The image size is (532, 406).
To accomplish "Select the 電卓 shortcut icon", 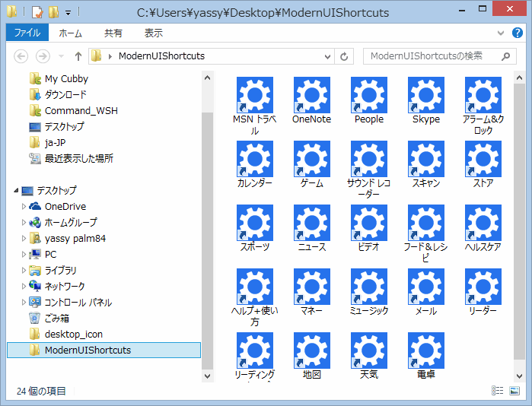I will click(426, 350).
